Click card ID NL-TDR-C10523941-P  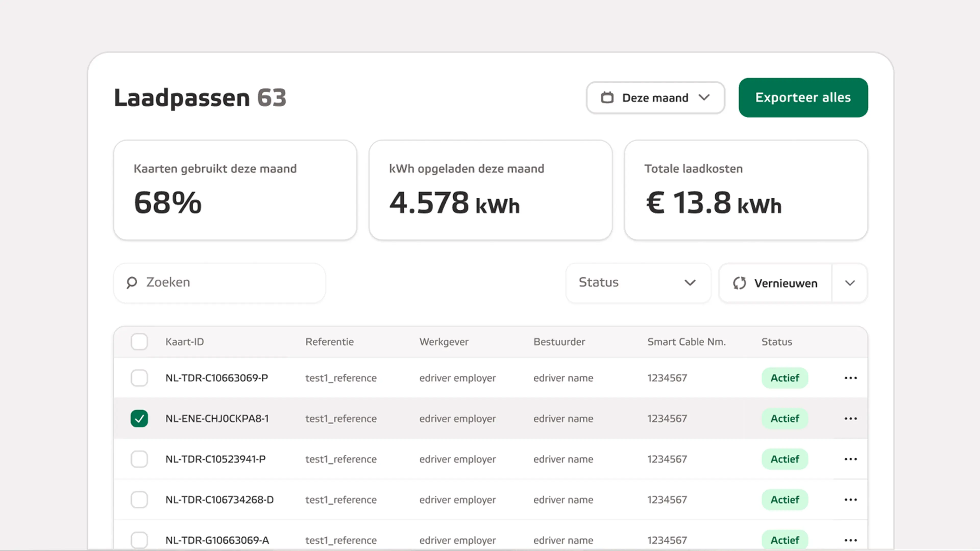pyautogui.click(x=215, y=459)
